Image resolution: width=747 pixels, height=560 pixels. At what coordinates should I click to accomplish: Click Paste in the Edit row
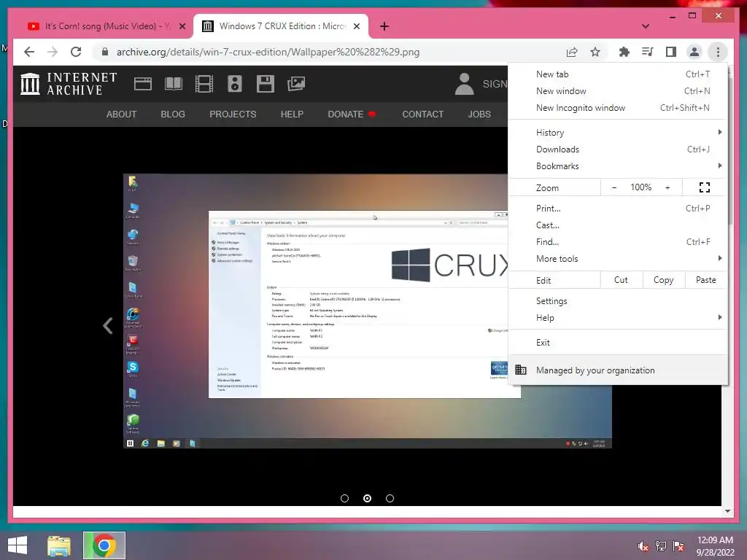pyautogui.click(x=706, y=280)
